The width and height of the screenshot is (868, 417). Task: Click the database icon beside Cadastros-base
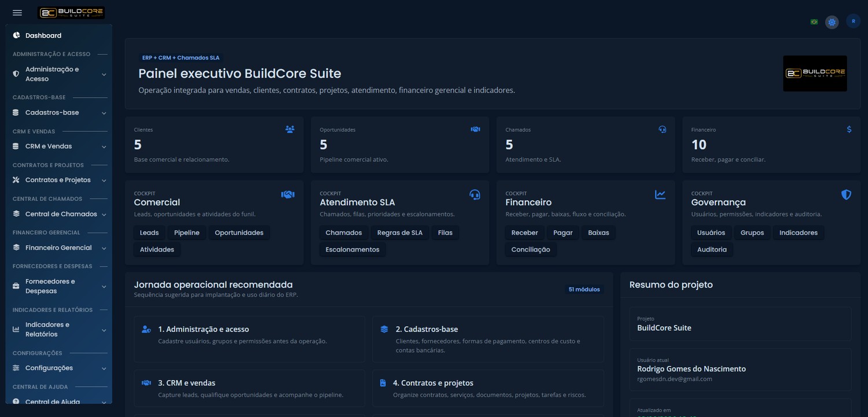pyautogui.click(x=16, y=113)
